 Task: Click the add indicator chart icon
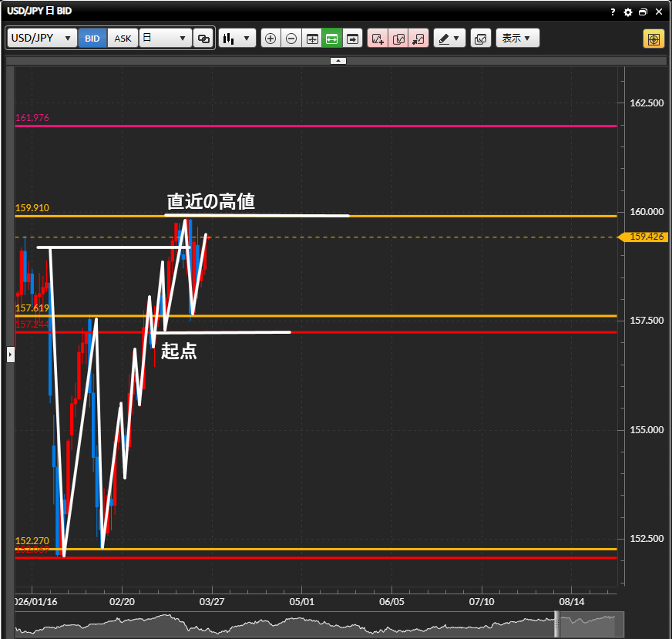coord(378,38)
